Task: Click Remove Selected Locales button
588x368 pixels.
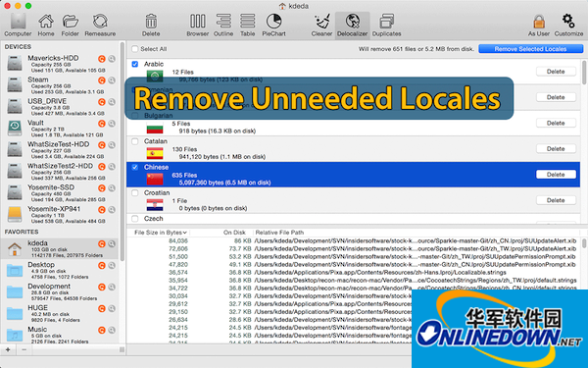Action: (530, 49)
